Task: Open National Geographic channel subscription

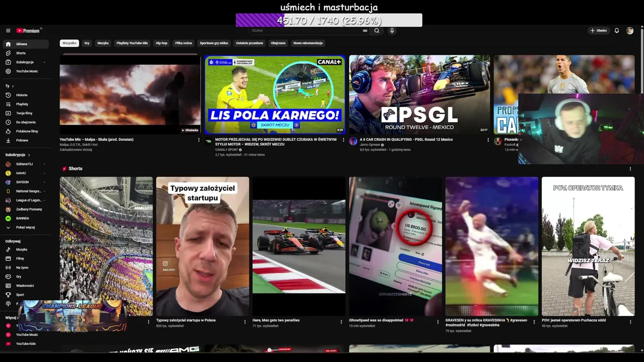Action: point(27,191)
